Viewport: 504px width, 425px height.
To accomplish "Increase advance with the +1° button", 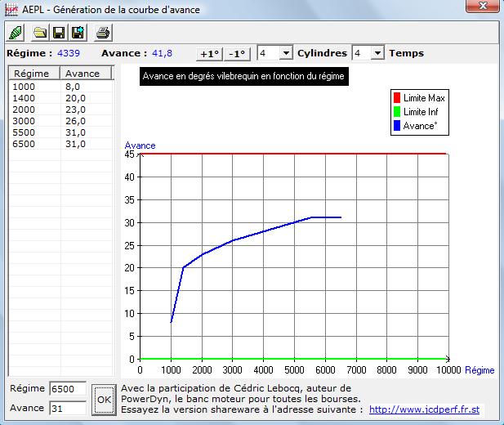I will (x=210, y=54).
